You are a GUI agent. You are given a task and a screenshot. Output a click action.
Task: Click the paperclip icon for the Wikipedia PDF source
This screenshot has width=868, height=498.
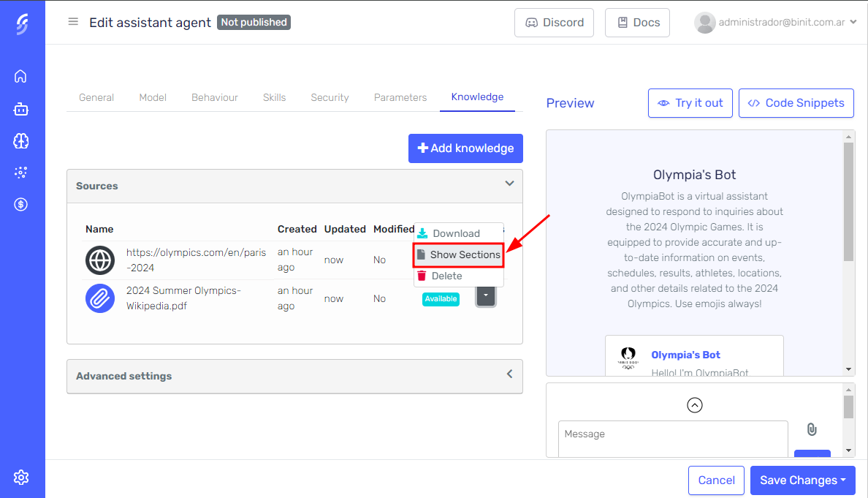coord(100,298)
